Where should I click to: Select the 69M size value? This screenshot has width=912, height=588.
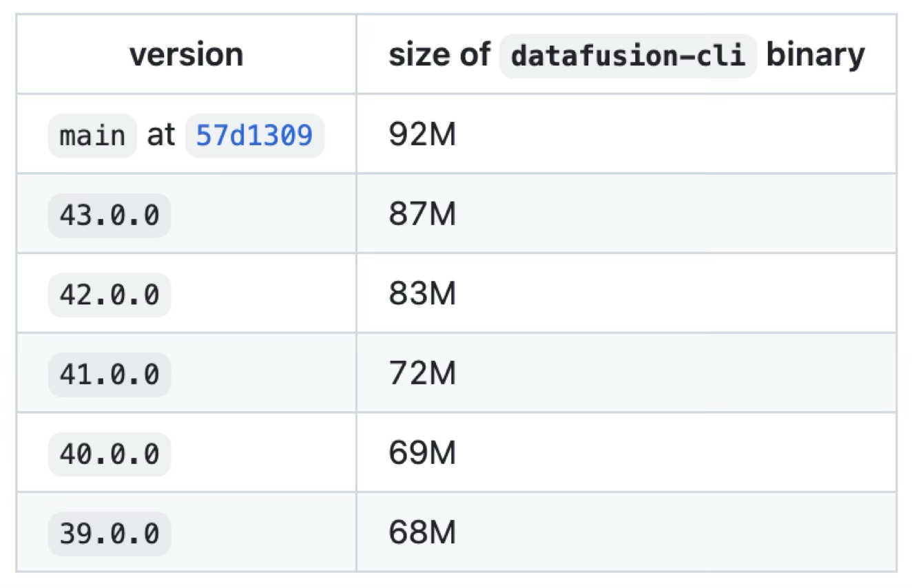422,454
